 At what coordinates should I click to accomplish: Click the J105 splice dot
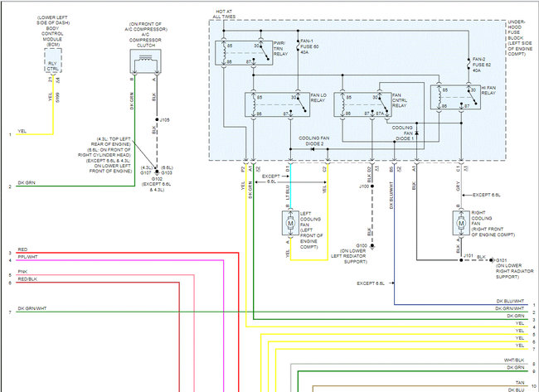(x=157, y=120)
